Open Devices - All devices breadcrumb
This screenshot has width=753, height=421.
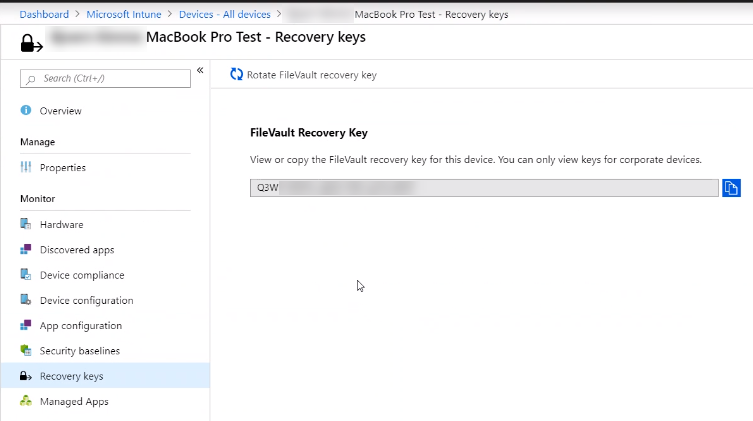pos(224,14)
